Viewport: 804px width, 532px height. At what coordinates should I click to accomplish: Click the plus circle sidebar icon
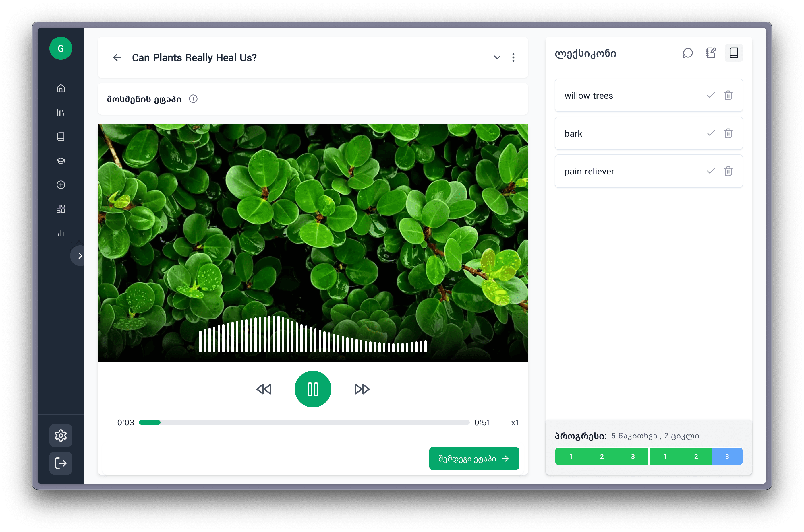[61, 185]
